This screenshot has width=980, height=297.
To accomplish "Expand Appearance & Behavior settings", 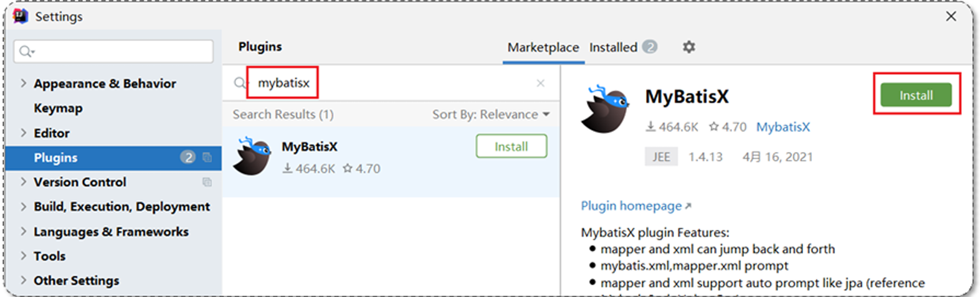I will click(23, 83).
